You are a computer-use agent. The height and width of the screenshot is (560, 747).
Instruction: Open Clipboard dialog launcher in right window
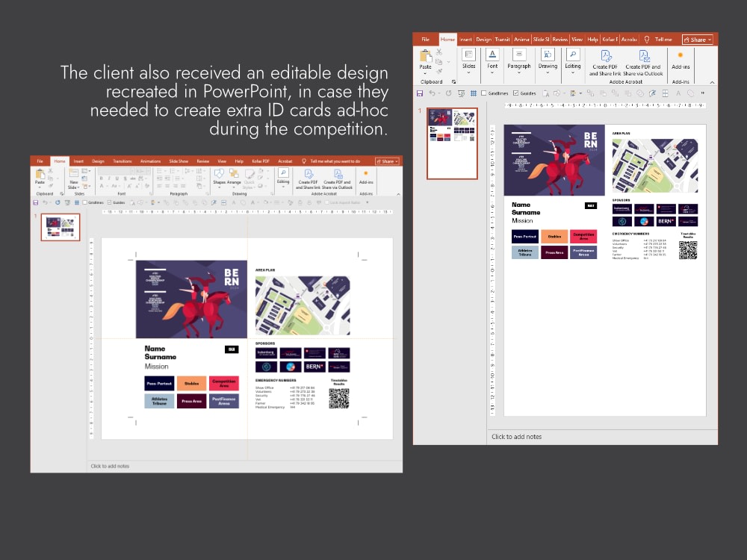tap(453, 82)
